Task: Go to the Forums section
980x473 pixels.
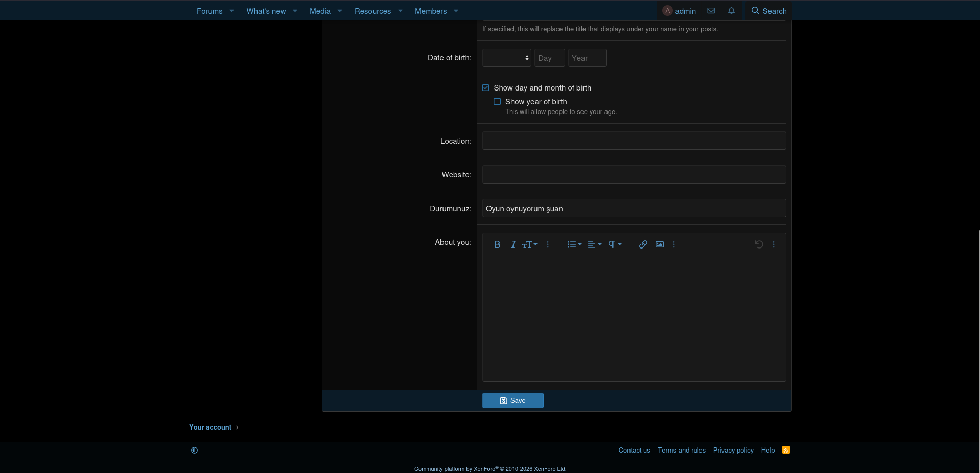Action: tap(209, 11)
